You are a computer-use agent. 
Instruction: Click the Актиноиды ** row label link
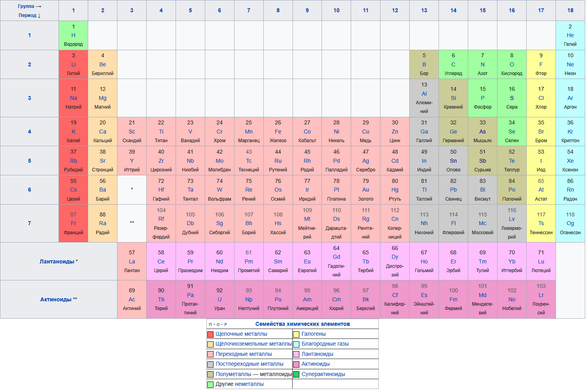point(56,299)
